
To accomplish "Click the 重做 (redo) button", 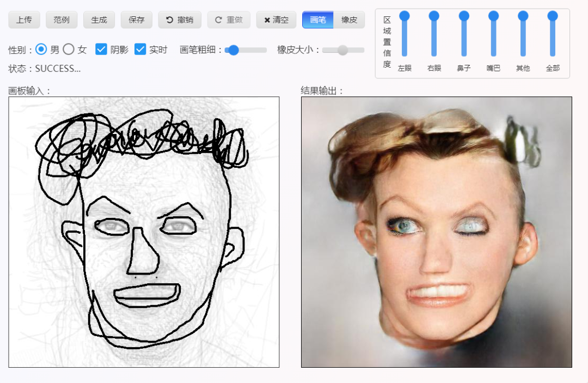I will coord(229,20).
